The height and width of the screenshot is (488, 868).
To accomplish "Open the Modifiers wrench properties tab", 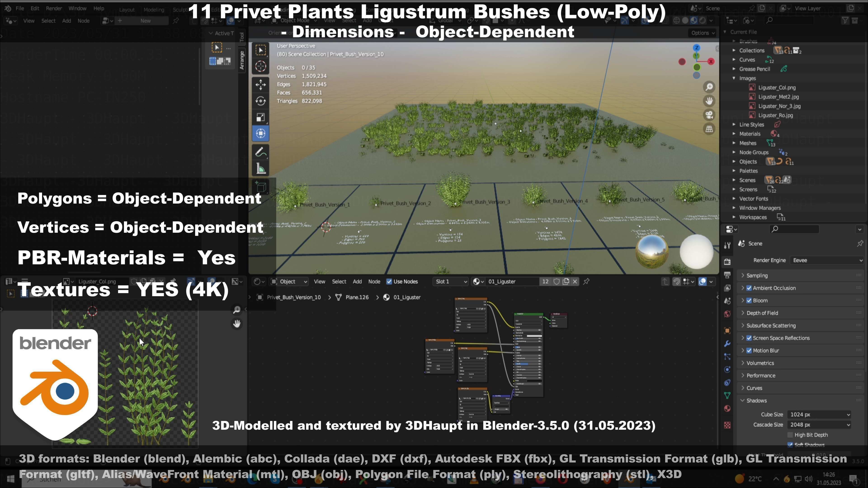I will click(727, 343).
